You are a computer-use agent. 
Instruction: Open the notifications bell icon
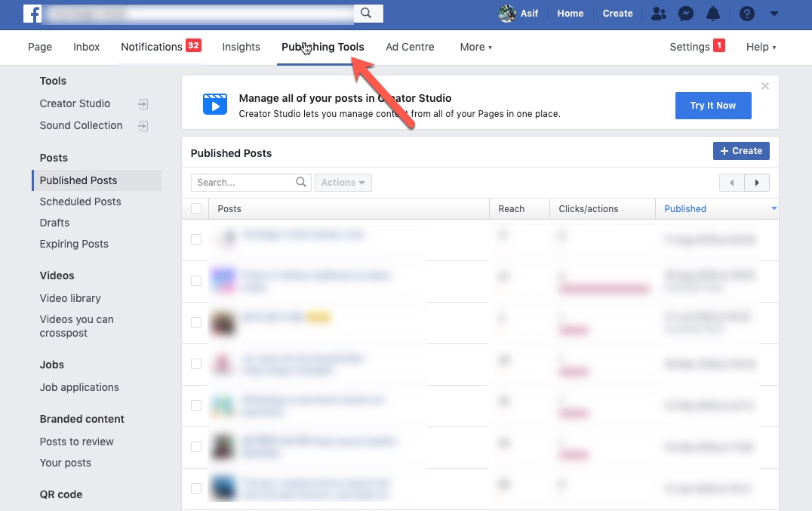(713, 14)
